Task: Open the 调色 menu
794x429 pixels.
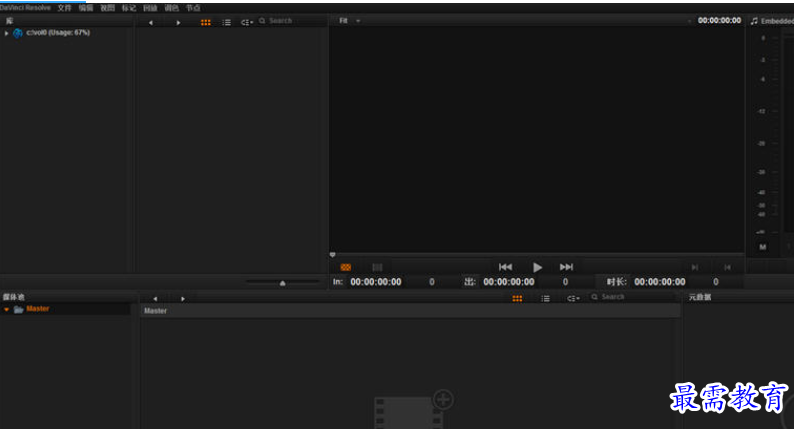Action: pyautogui.click(x=172, y=8)
